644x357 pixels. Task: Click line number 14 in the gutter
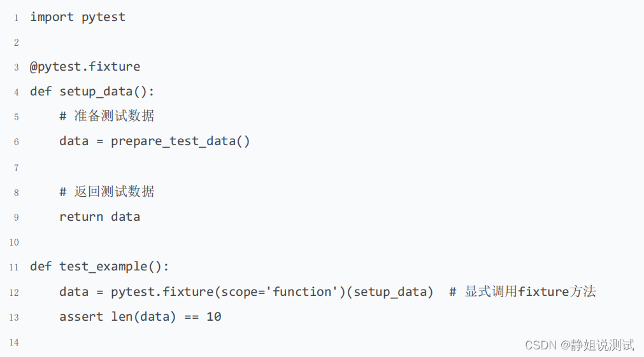point(14,343)
